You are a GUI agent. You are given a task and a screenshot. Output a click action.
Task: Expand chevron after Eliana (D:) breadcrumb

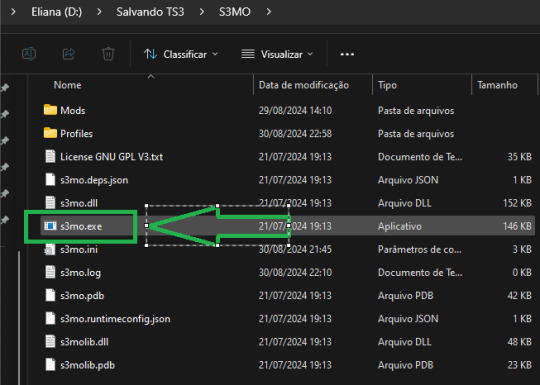(99, 12)
